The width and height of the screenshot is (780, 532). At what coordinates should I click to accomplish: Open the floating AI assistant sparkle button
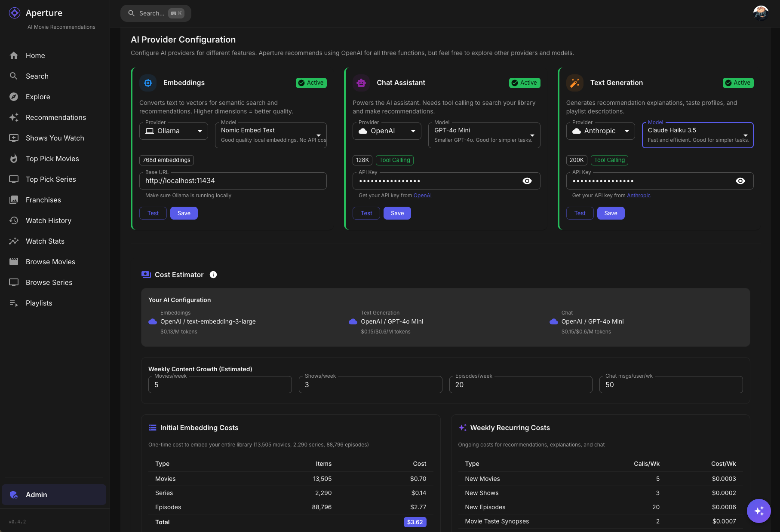click(759, 511)
